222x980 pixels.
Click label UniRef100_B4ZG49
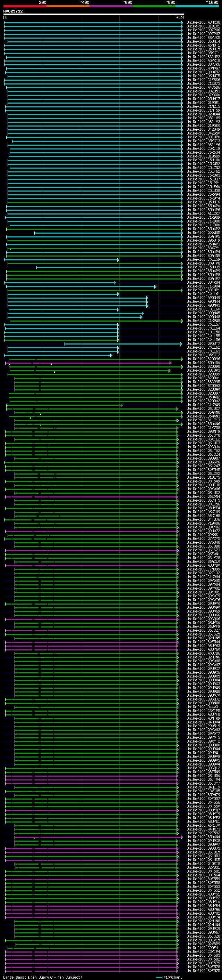(x=203, y=129)
